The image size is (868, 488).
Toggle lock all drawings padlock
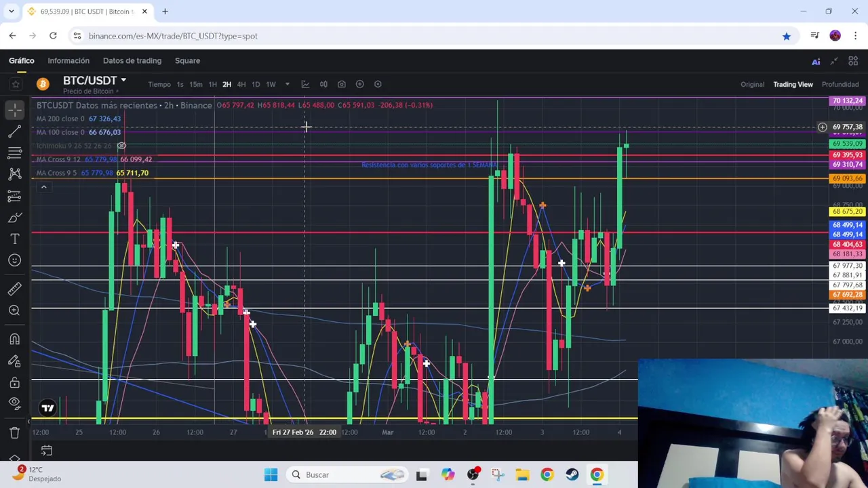click(14, 382)
